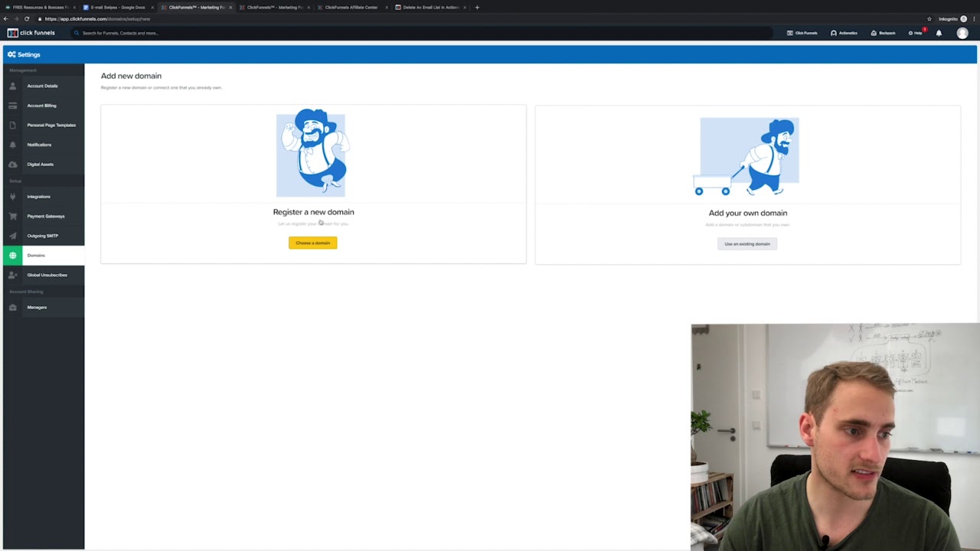Click the Add your own domain illustration
980x551 pixels.
(746, 157)
